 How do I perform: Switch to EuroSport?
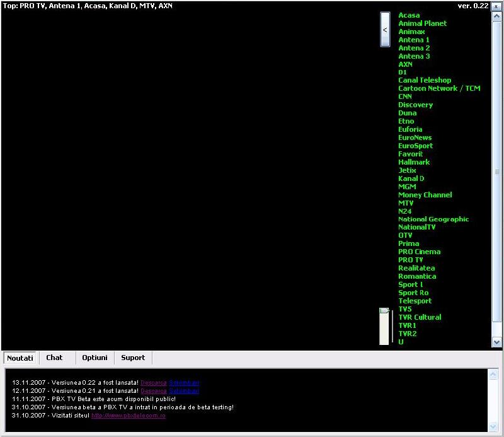pos(415,146)
